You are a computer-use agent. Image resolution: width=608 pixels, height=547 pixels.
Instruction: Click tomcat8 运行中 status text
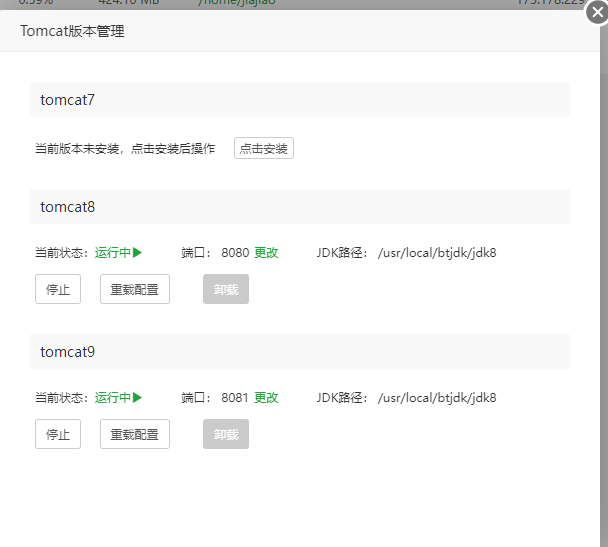click(113, 253)
